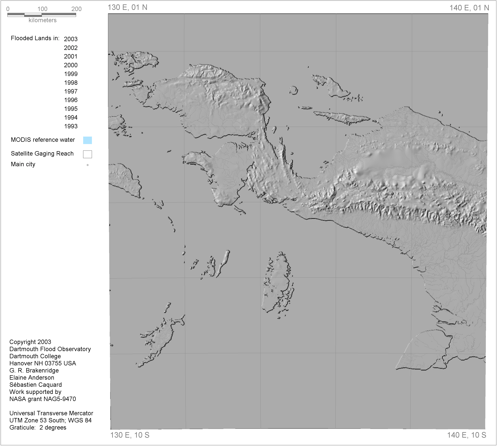The height and width of the screenshot is (448, 498).
Task: Click the MODIS reference water blue swatch
Action: click(x=87, y=140)
